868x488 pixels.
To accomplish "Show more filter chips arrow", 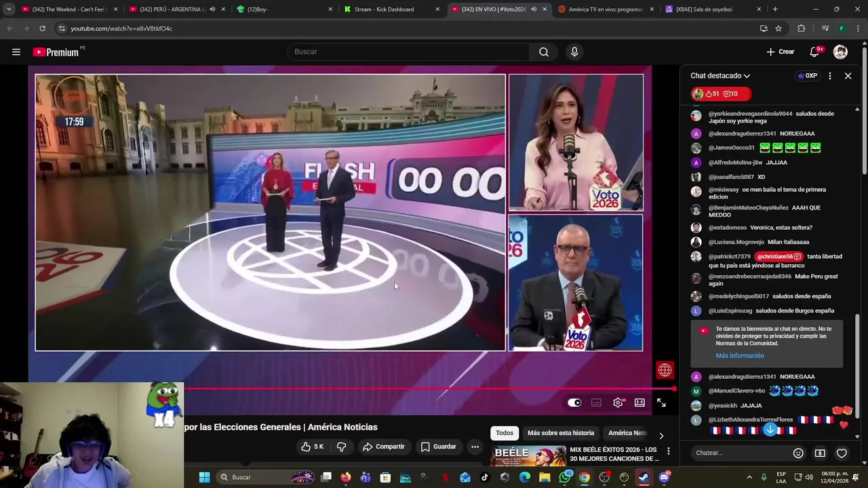I will pyautogui.click(x=661, y=435).
